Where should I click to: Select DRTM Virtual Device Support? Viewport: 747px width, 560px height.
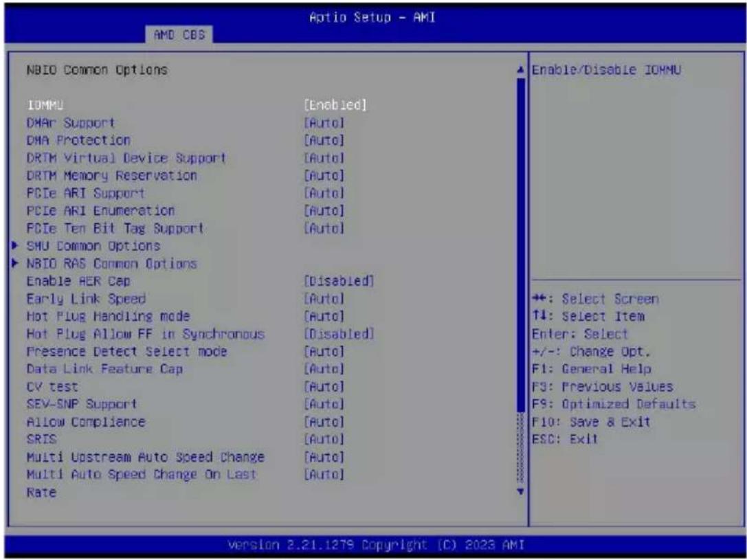[x=126, y=158]
